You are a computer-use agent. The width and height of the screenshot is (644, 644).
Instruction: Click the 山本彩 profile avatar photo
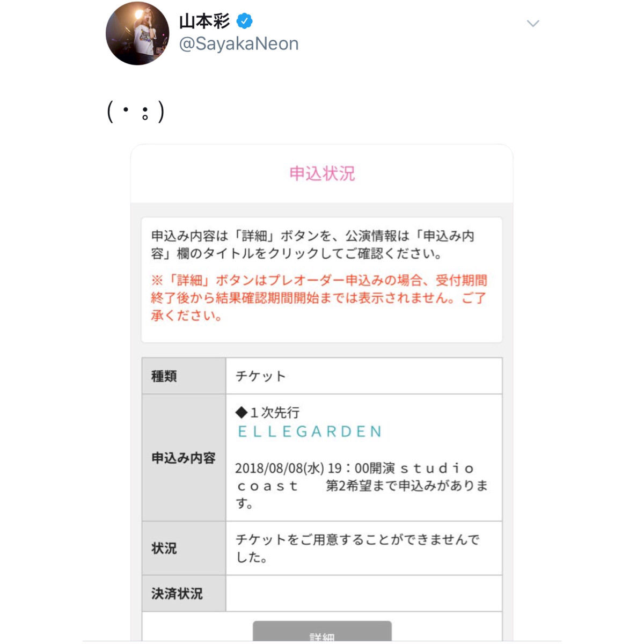(x=137, y=33)
